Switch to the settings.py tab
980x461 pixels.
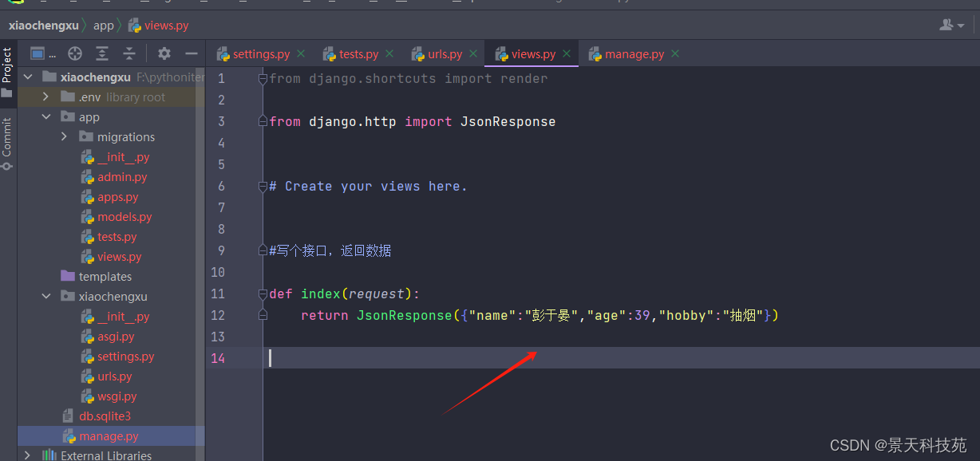point(261,54)
